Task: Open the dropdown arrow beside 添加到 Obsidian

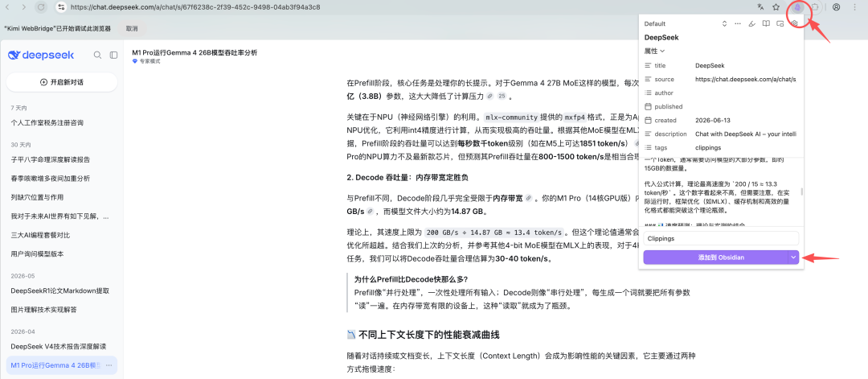Action: point(794,257)
